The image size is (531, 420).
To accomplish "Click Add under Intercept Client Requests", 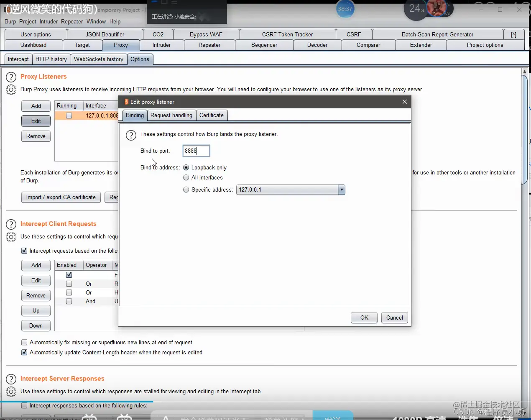I will click(36, 265).
